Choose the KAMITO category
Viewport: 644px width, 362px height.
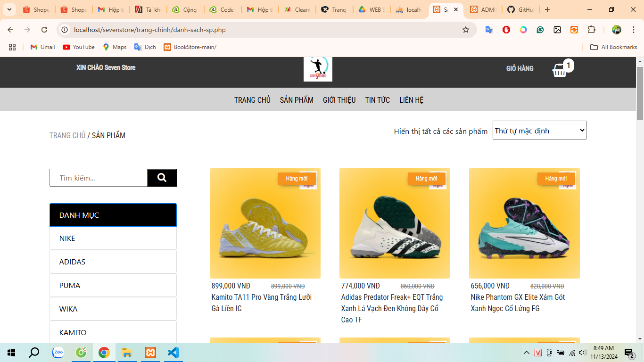pyautogui.click(x=113, y=332)
